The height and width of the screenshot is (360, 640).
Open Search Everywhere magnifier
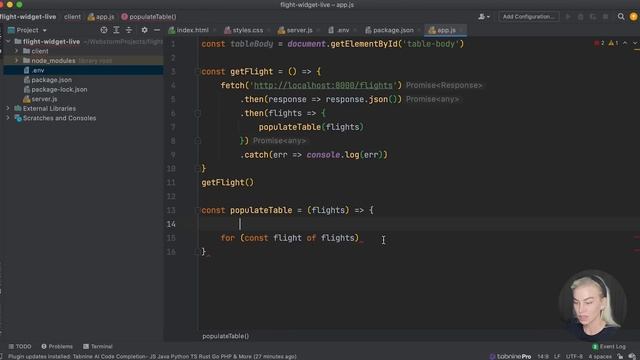621,17
